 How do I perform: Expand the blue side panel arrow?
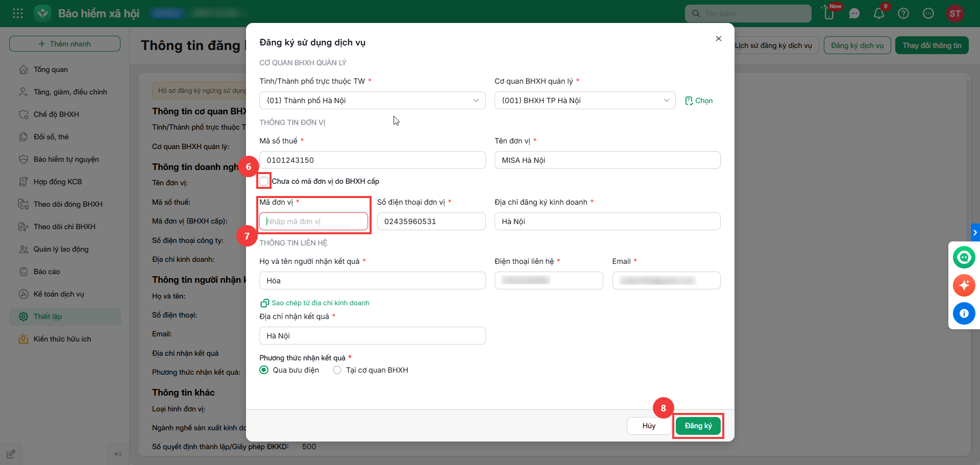[975, 232]
